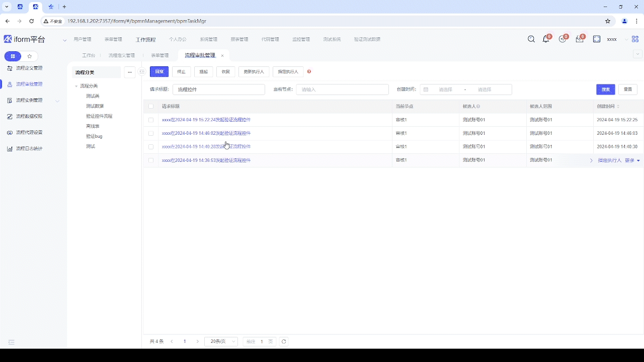The height and width of the screenshot is (362, 644).
Task: Collapse the 流程分类 tree node
Action: pos(76,86)
